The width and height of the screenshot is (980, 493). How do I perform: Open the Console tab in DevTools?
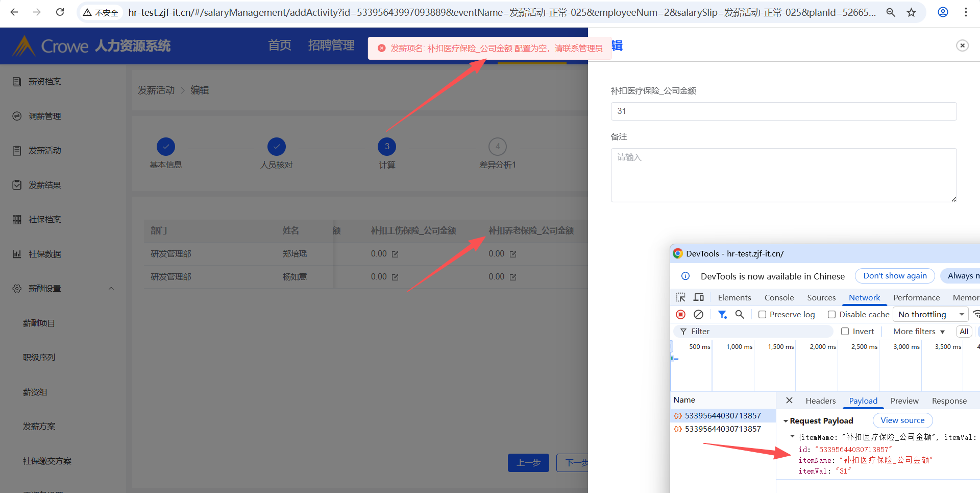(x=779, y=298)
